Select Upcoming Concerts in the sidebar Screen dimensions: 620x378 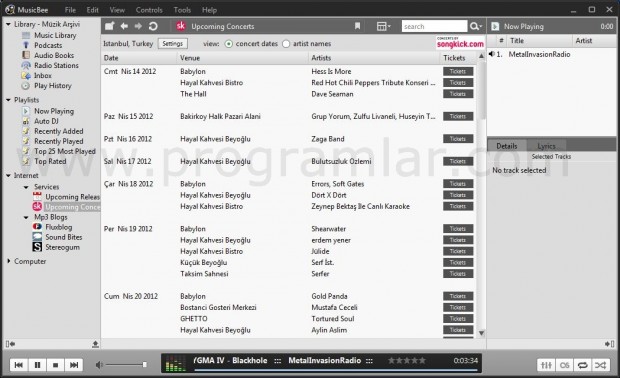tap(72, 207)
